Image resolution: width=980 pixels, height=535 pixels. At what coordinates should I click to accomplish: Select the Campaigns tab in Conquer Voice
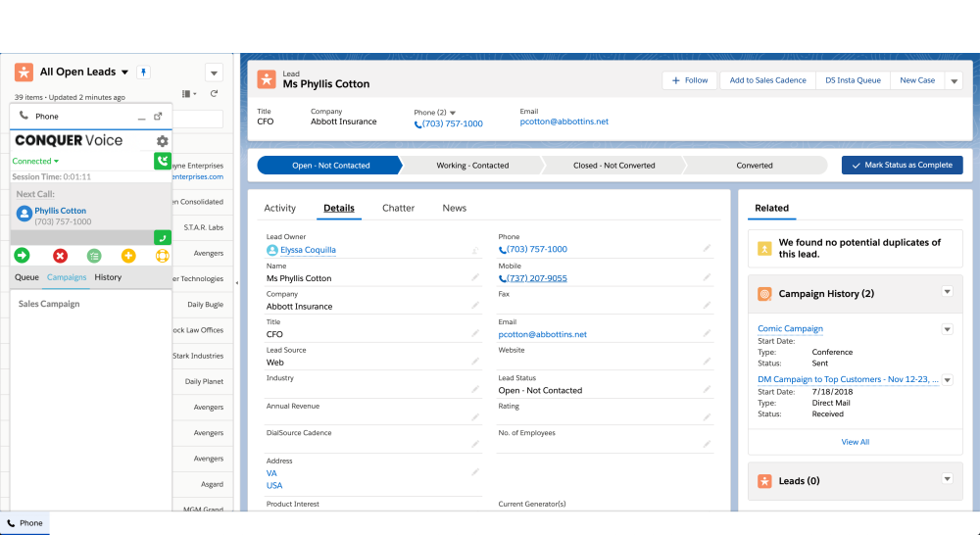67,277
